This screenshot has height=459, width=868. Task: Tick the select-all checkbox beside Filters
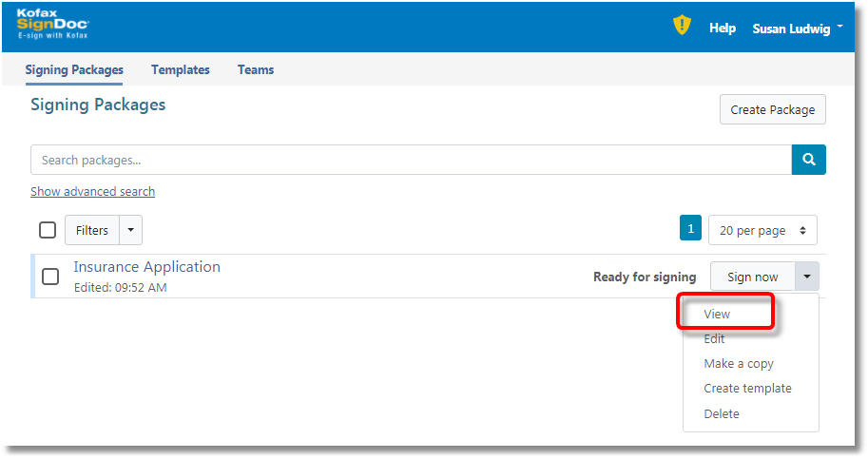(48, 230)
